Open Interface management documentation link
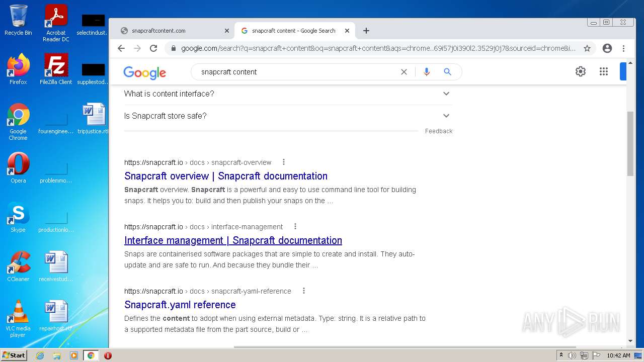This screenshot has height=362, width=644. 233,240
